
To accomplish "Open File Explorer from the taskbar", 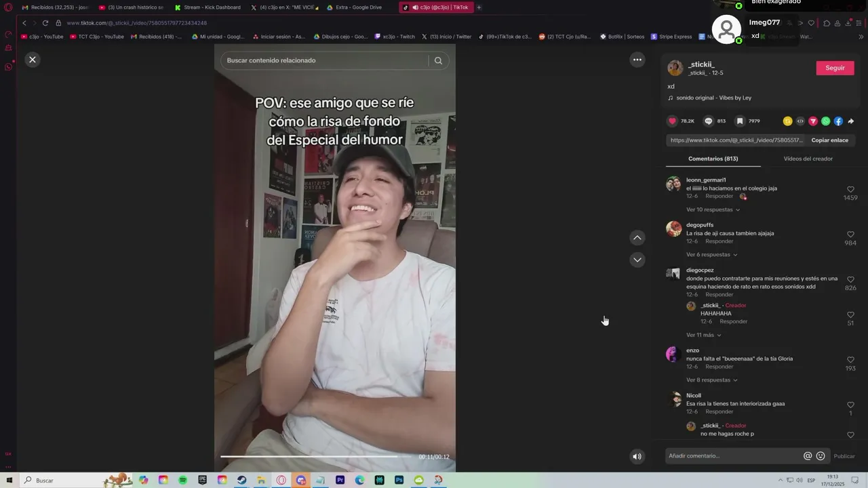I will [x=261, y=480].
